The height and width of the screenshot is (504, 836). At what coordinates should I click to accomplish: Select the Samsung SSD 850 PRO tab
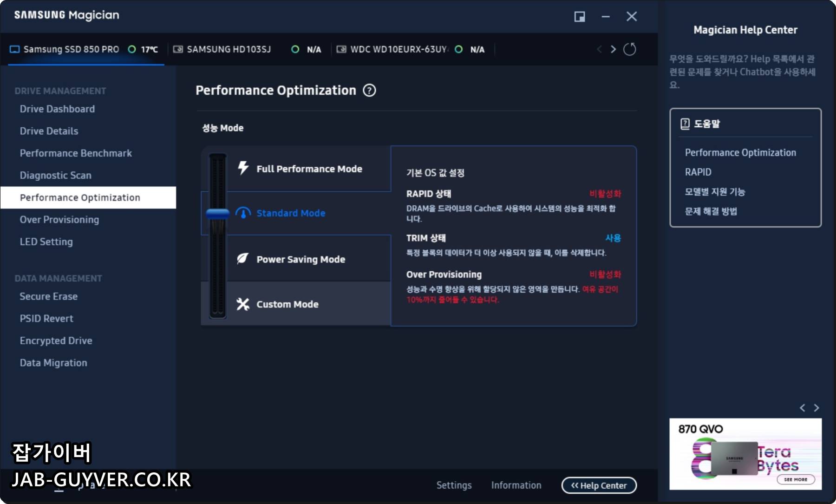[x=86, y=49]
